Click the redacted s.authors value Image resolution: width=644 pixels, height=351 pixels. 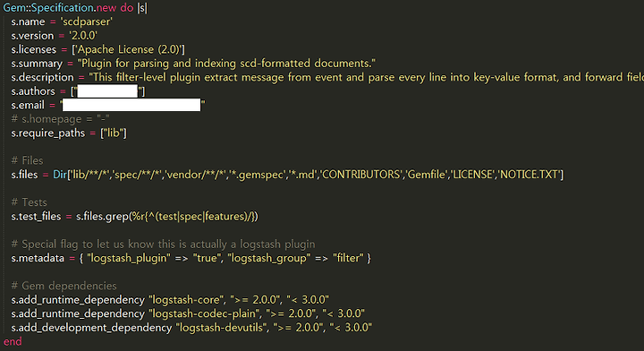(x=107, y=91)
